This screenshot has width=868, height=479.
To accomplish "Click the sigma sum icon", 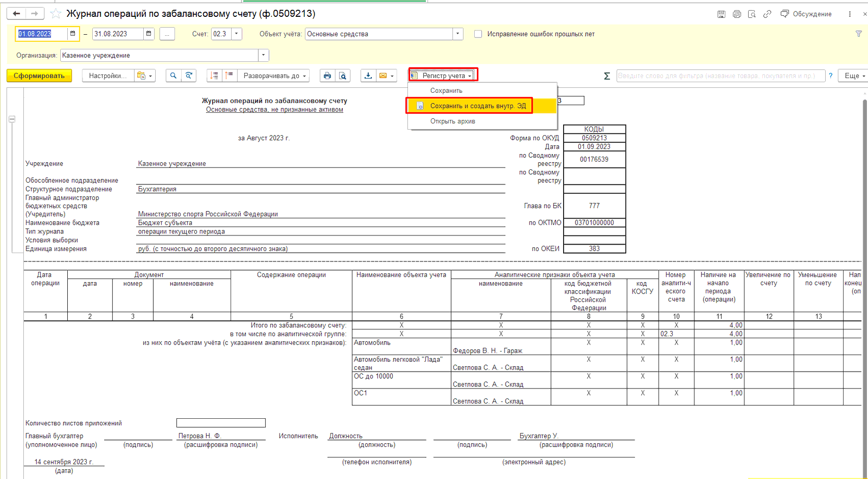I will [607, 76].
